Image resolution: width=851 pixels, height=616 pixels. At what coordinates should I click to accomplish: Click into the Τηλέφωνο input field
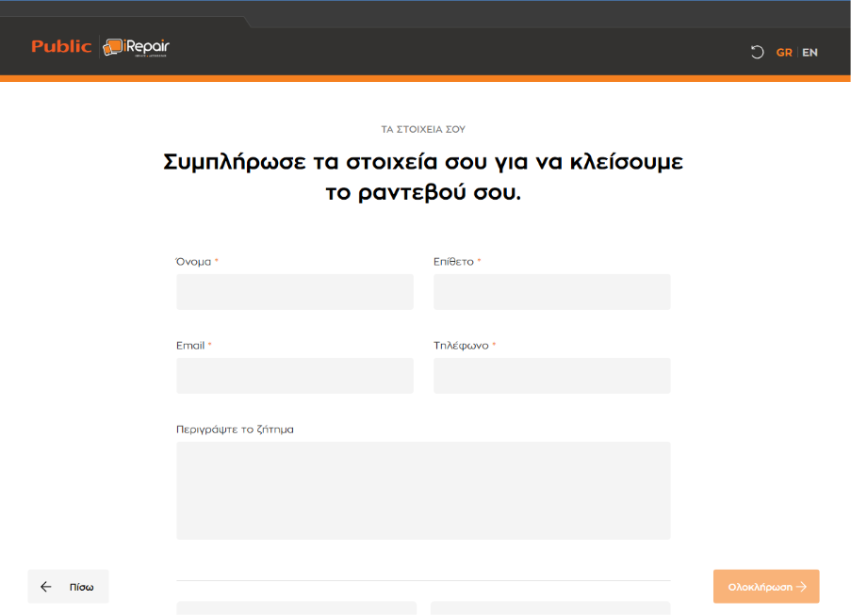551,376
